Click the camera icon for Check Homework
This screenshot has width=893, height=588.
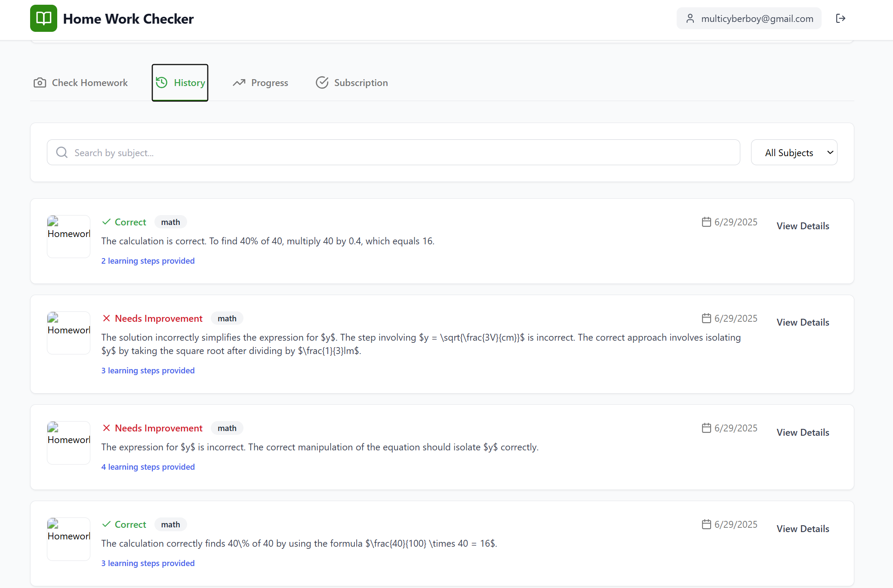coord(40,83)
